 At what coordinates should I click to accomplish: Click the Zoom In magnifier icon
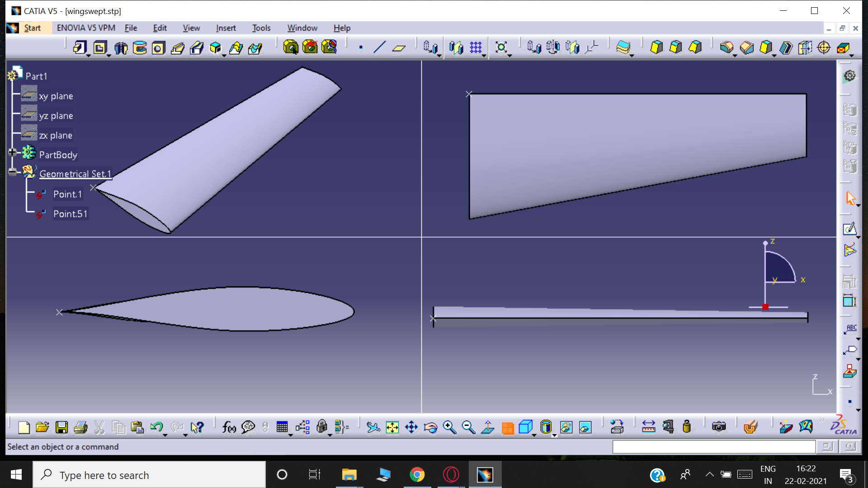pyautogui.click(x=449, y=427)
